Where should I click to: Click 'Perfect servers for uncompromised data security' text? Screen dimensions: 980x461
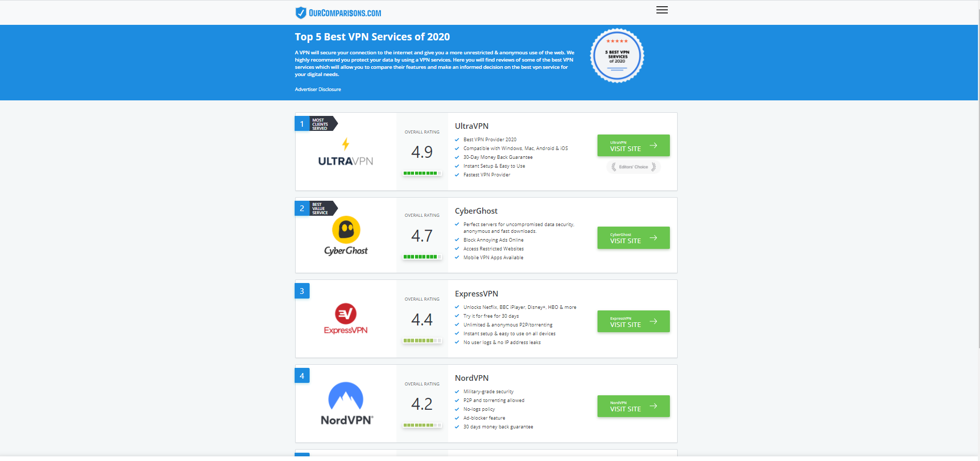pos(518,228)
